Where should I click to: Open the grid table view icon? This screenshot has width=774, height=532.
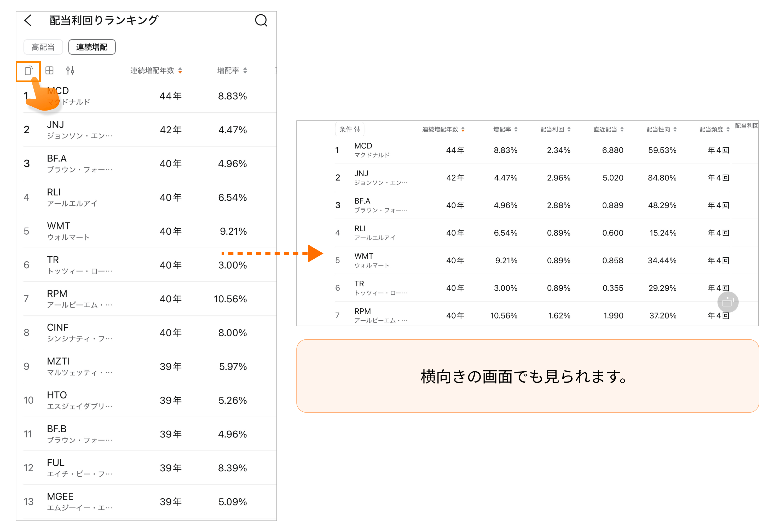click(49, 70)
